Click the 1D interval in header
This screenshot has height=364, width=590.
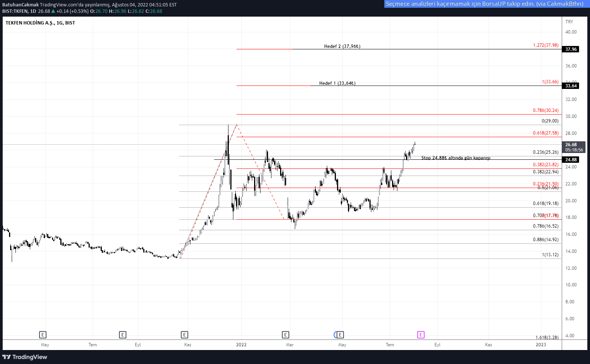coord(33,11)
